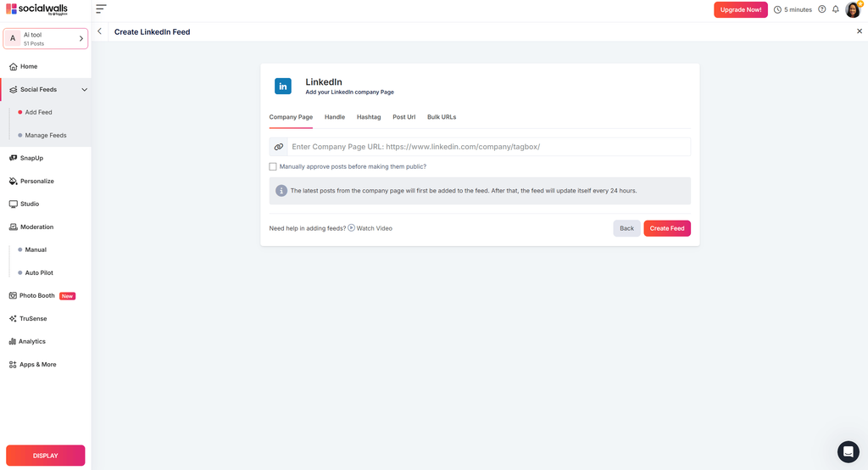The image size is (868, 470).
Task: Toggle the sidebar hamburger menu icon
Action: click(101, 8)
